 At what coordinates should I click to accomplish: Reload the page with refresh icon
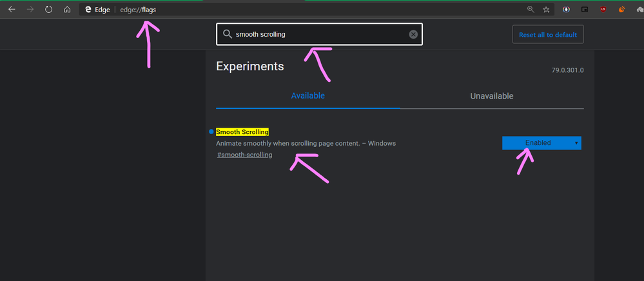tap(48, 10)
